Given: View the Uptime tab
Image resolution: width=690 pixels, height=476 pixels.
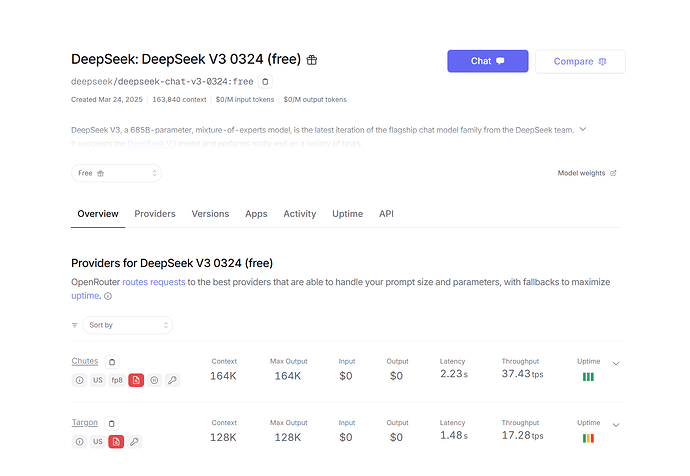Looking at the screenshot, I should pyautogui.click(x=348, y=214).
